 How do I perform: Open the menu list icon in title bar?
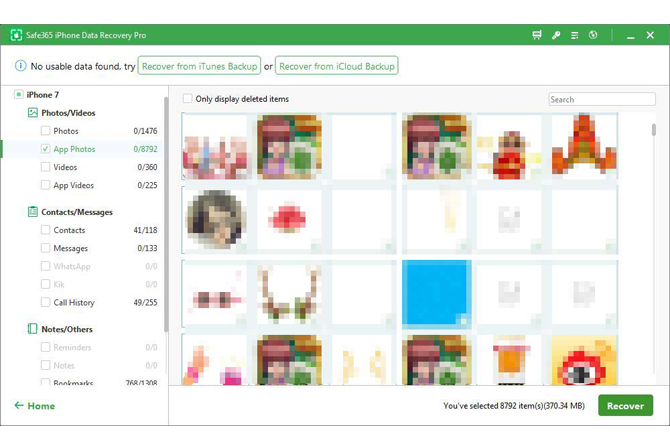click(x=574, y=36)
